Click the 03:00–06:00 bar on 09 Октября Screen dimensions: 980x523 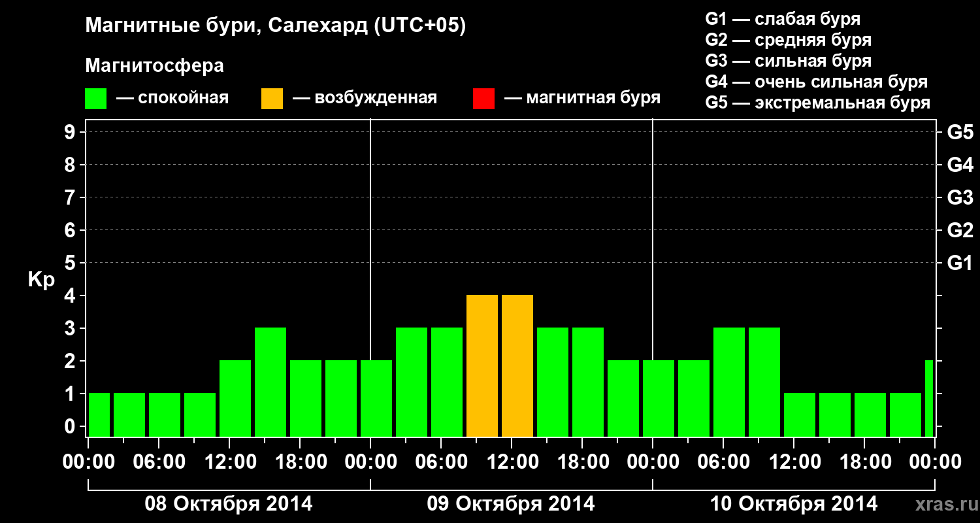[412, 382]
